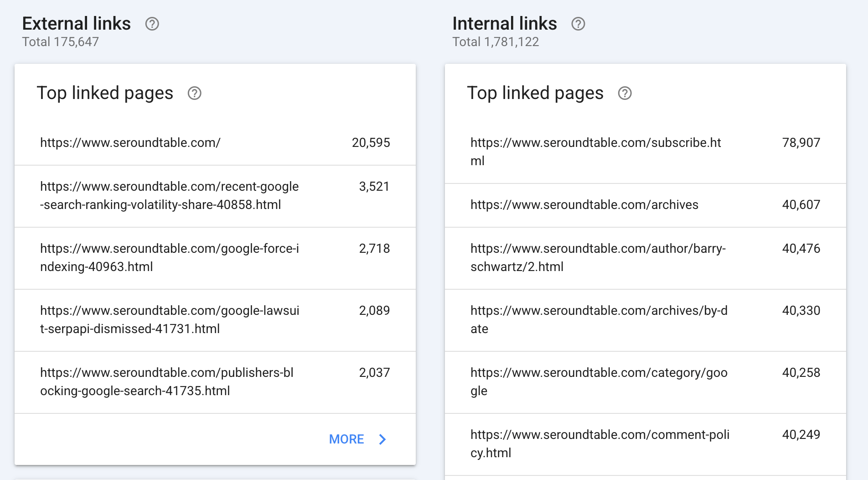Click link count 2,037
Screen dimensions: 868x480
[374, 373]
